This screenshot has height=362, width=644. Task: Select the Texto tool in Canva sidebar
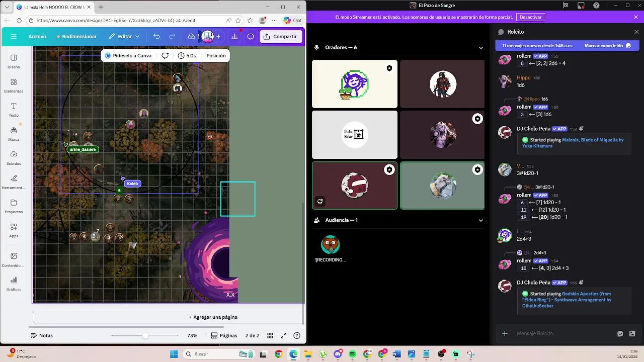pyautogui.click(x=14, y=110)
